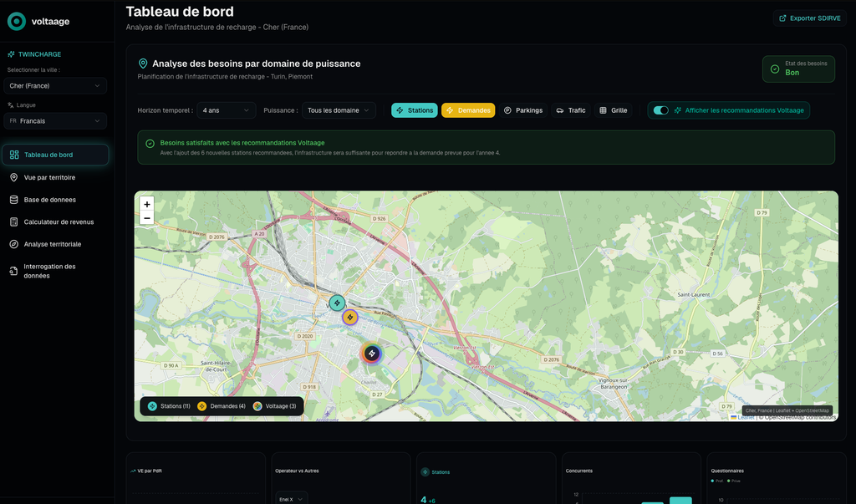Viewport: 856px width, 504px height.
Task: Click the export arrow icon in Exporter SDIRVE
Action: coord(782,18)
